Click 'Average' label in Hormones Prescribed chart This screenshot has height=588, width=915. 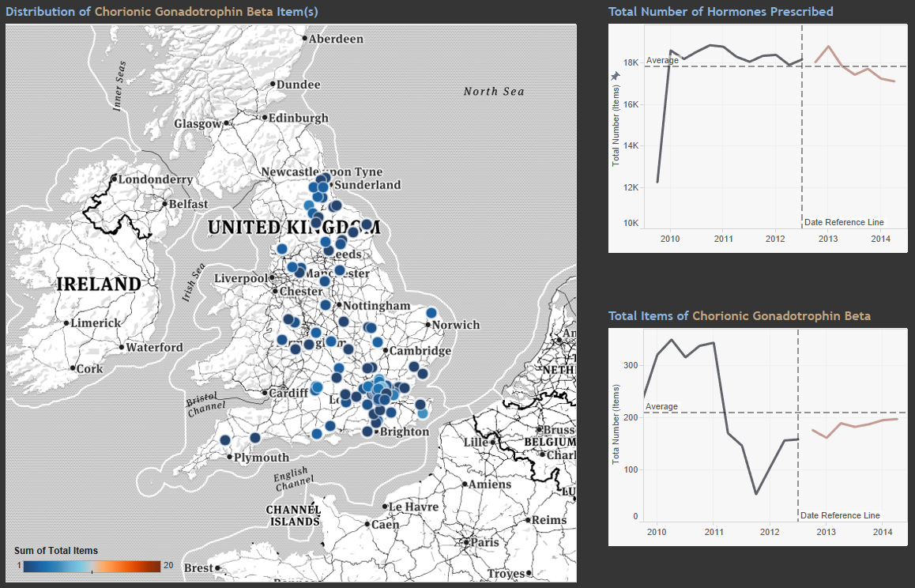pyautogui.click(x=662, y=60)
